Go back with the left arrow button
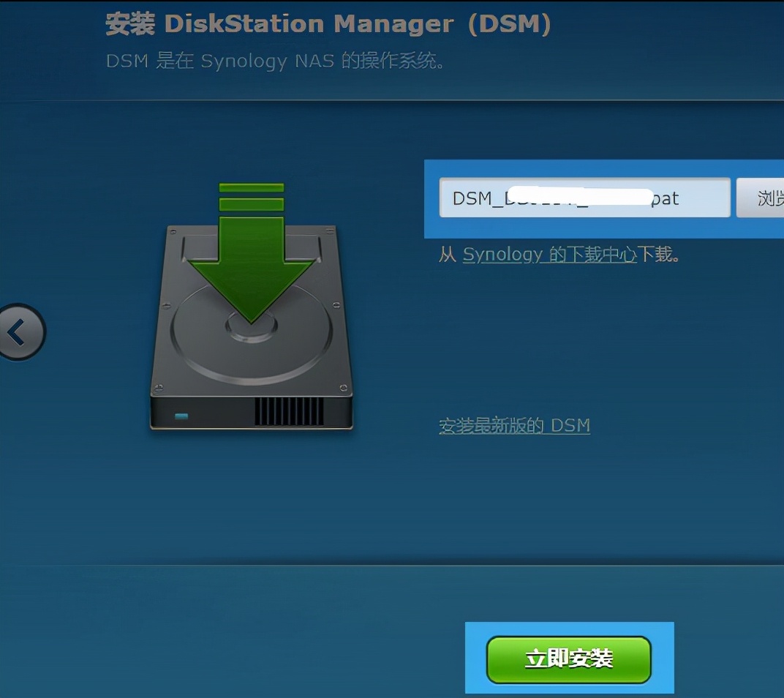The width and height of the screenshot is (784, 698). point(20,331)
